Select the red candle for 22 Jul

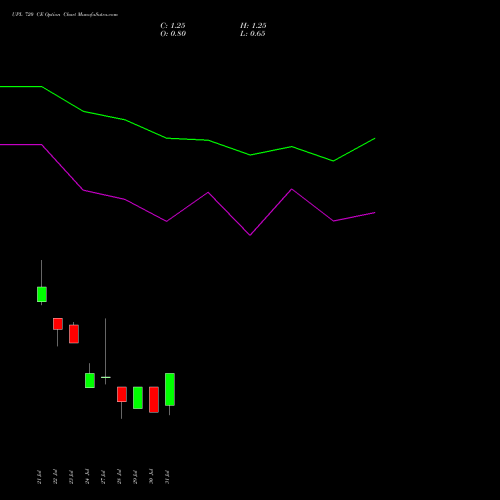pyautogui.click(x=58, y=324)
